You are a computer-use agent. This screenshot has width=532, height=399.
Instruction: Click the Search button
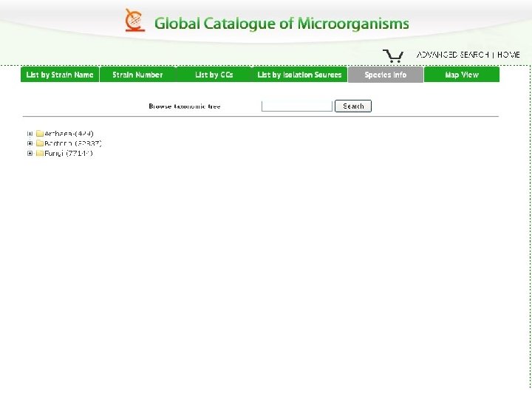pos(353,106)
